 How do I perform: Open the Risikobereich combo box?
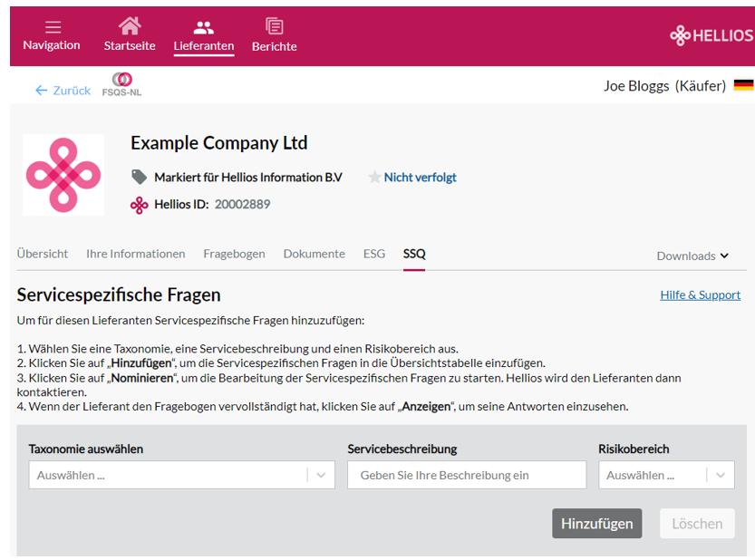point(666,475)
